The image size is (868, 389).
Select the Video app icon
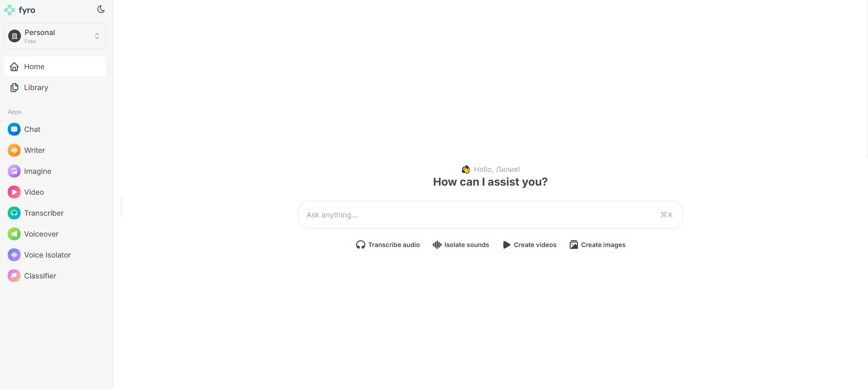pyautogui.click(x=14, y=192)
